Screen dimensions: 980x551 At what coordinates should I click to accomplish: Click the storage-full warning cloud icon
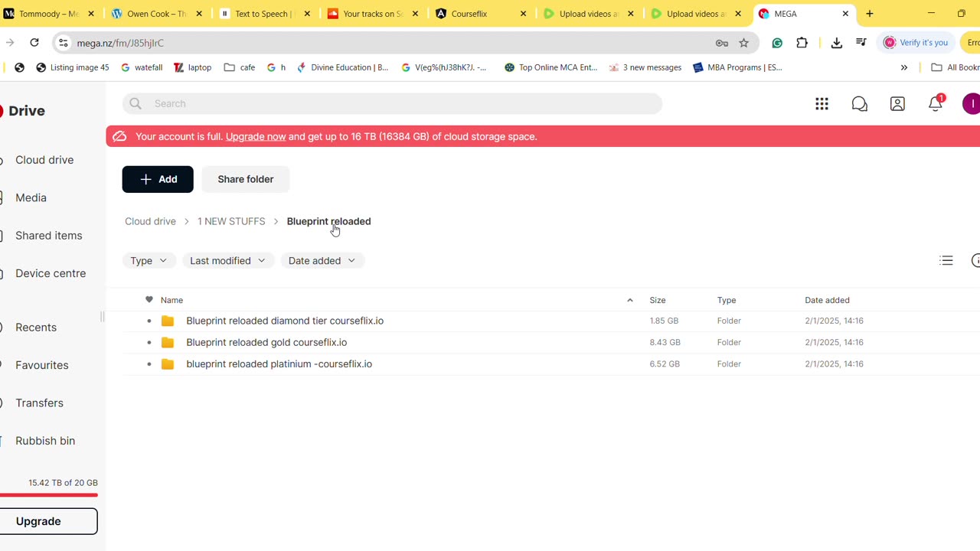click(119, 137)
